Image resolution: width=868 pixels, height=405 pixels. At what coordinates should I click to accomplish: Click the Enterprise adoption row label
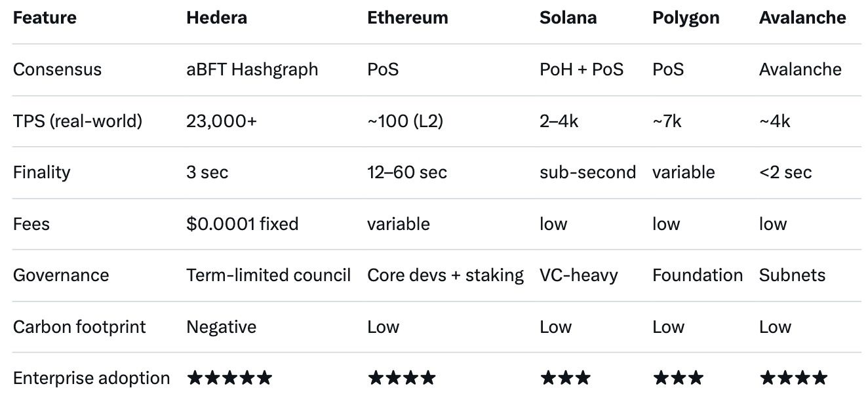point(91,378)
